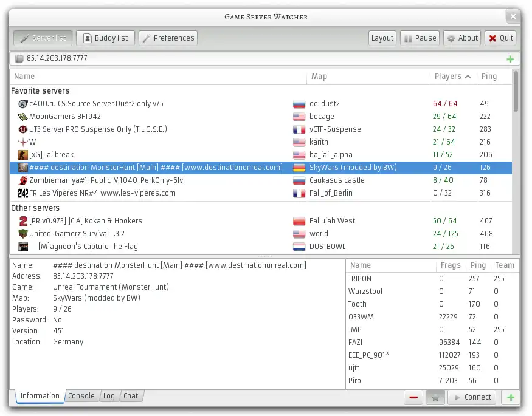Select the MoonGamers BF1942 row

pos(261,117)
